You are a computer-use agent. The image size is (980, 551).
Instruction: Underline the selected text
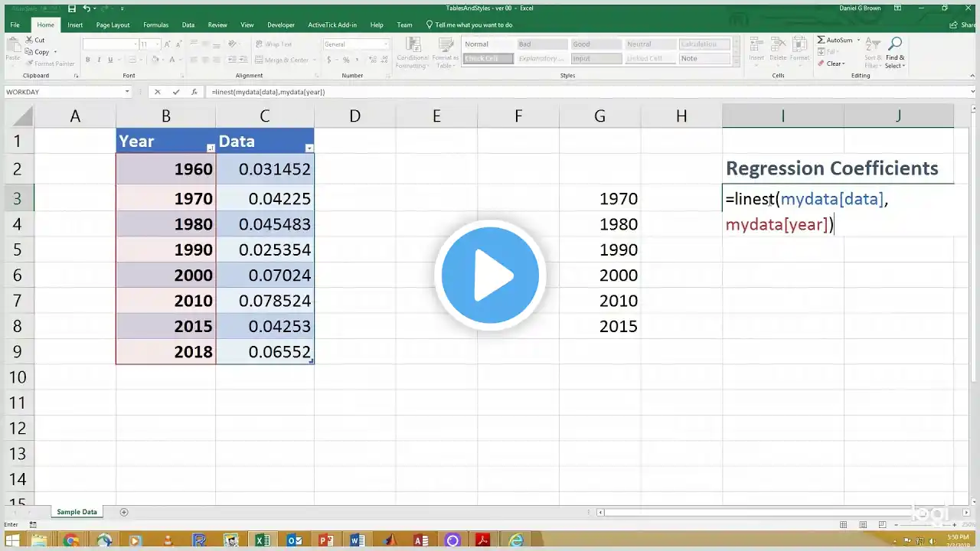coord(110,60)
